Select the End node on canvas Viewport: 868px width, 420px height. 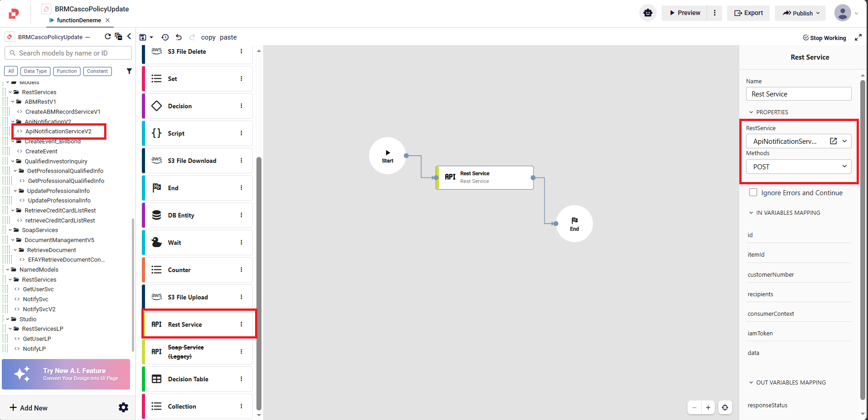[x=574, y=223]
